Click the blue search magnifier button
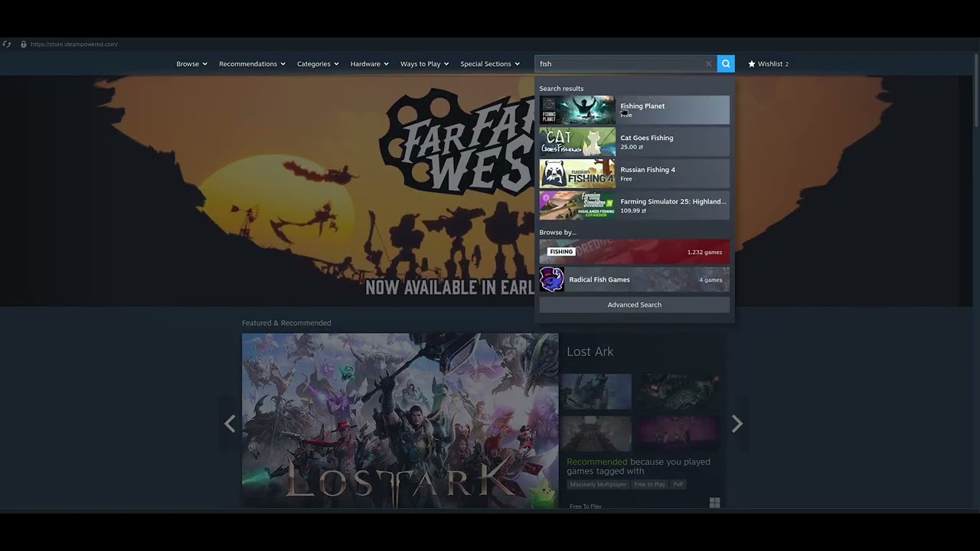The width and height of the screenshot is (980, 551). click(x=726, y=64)
